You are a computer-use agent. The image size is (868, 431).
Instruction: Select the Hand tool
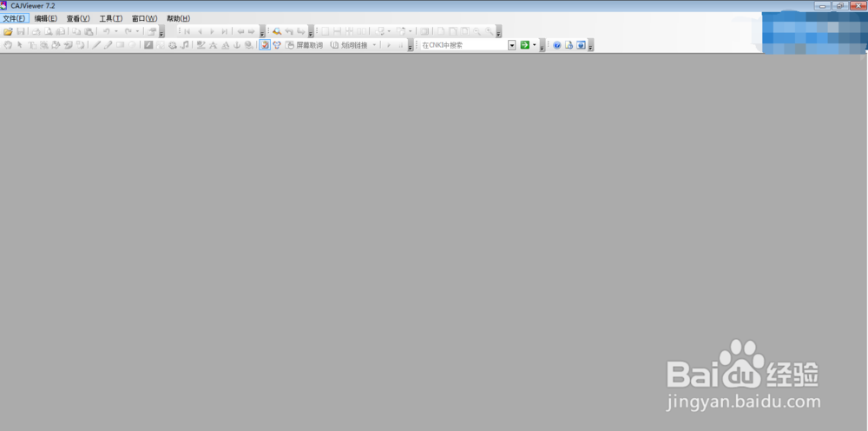click(8, 45)
